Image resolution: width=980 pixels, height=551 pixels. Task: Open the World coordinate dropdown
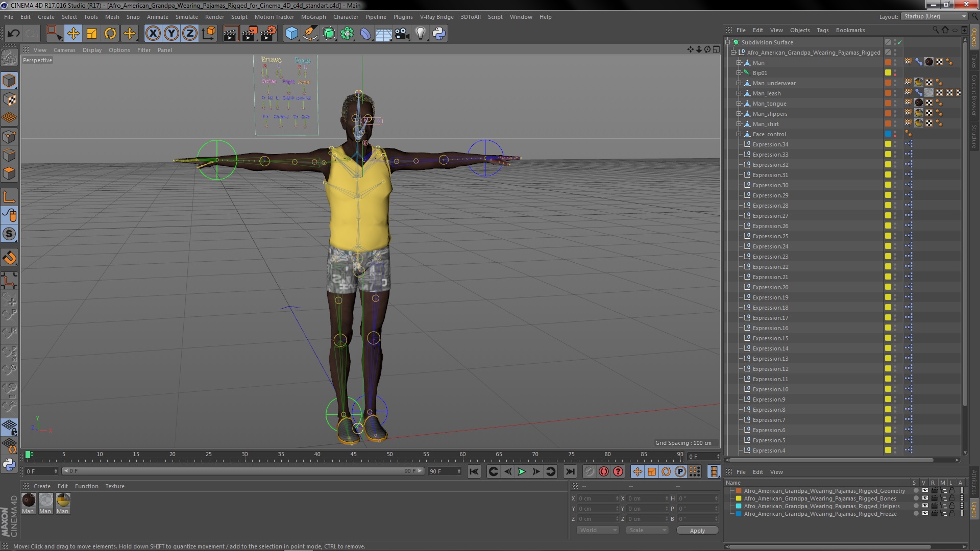[597, 530]
